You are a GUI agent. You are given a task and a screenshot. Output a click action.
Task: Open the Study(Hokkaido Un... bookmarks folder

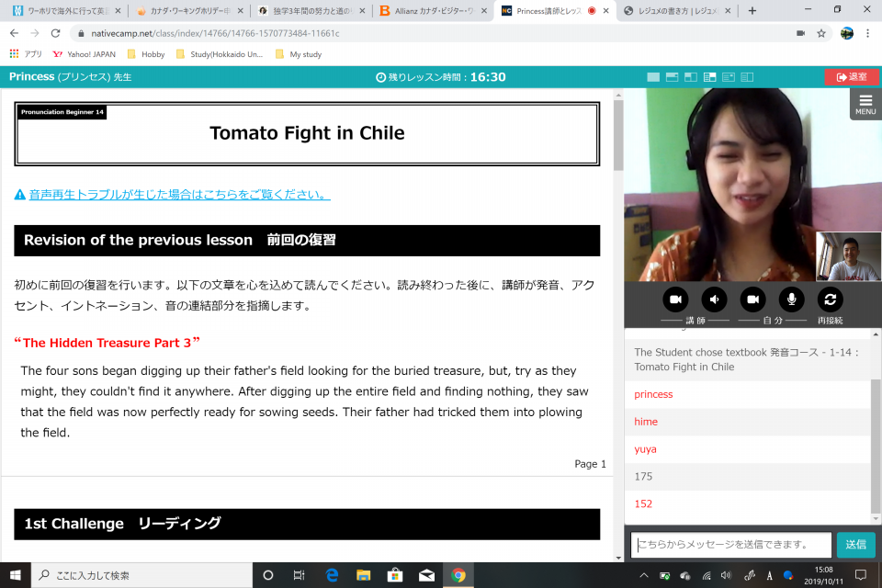point(220,54)
